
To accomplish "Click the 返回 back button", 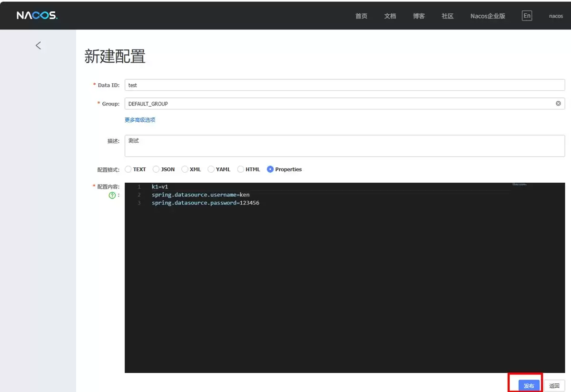I will [554, 386].
